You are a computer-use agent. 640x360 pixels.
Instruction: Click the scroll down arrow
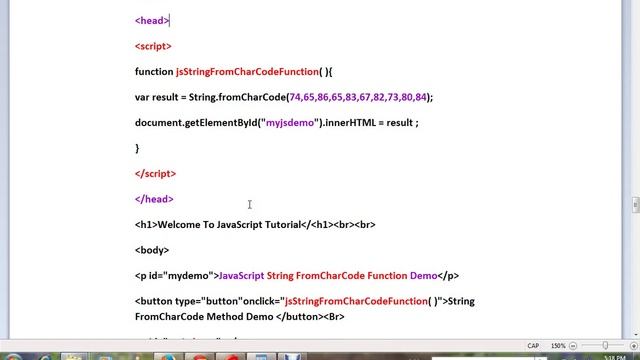click(636, 334)
